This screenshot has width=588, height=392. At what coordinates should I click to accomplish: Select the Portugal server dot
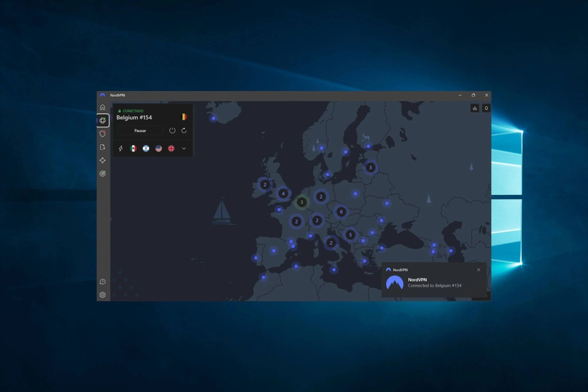click(x=256, y=258)
